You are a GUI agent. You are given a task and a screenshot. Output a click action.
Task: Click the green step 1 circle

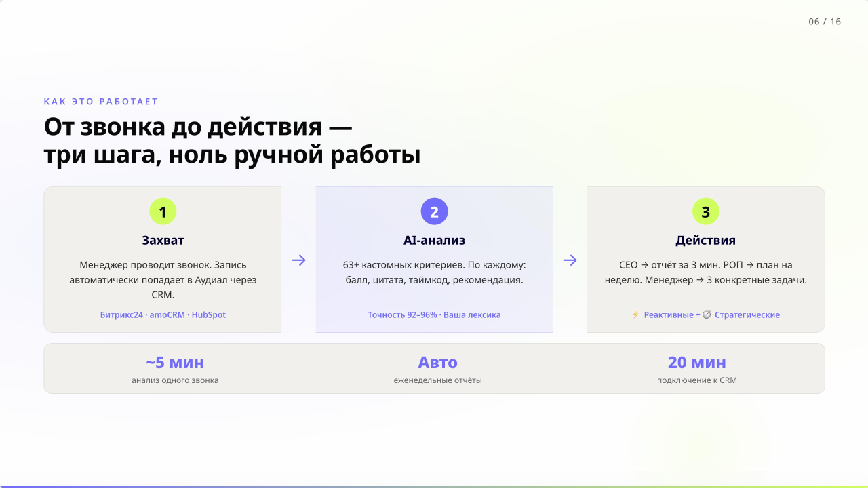point(163,211)
